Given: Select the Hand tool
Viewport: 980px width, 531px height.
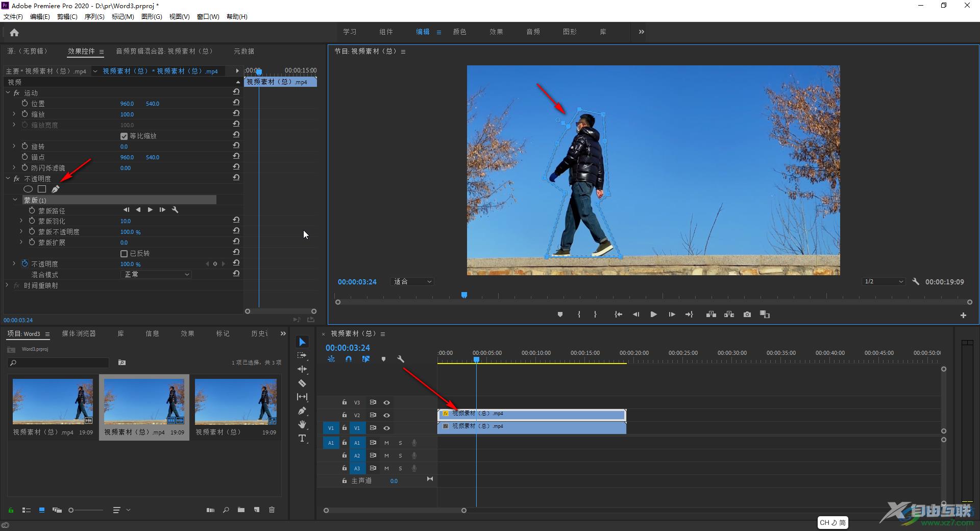Looking at the screenshot, I should click(302, 424).
